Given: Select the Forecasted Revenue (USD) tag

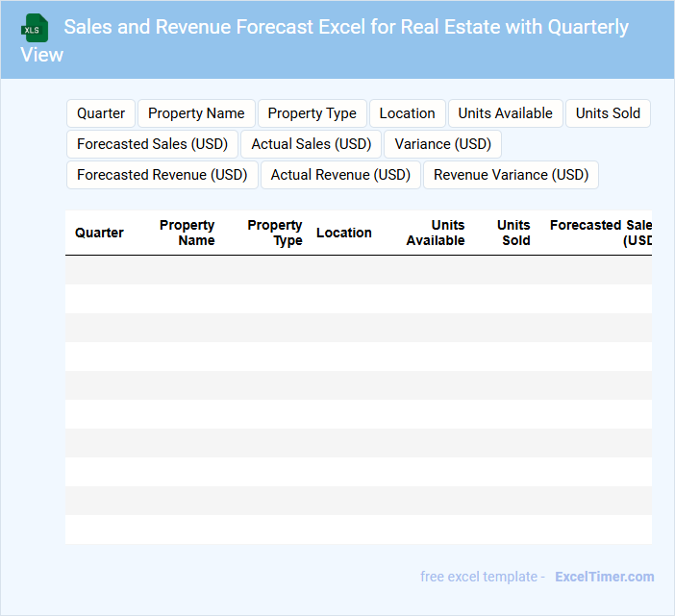Looking at the screenshot, I should tap(162, 175).
